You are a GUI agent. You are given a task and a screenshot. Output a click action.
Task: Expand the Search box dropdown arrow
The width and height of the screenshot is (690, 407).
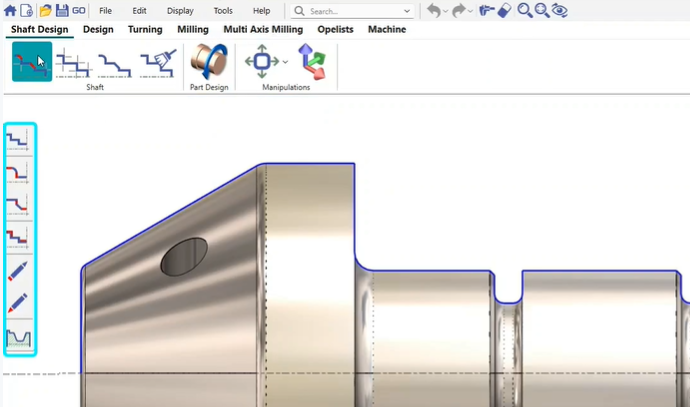[407, 11]
